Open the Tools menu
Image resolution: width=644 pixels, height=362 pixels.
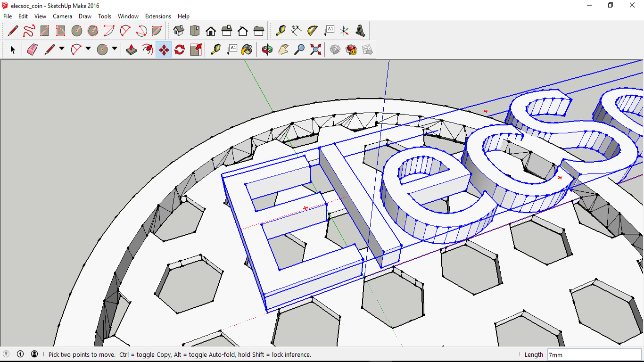[x=105, y=16]
